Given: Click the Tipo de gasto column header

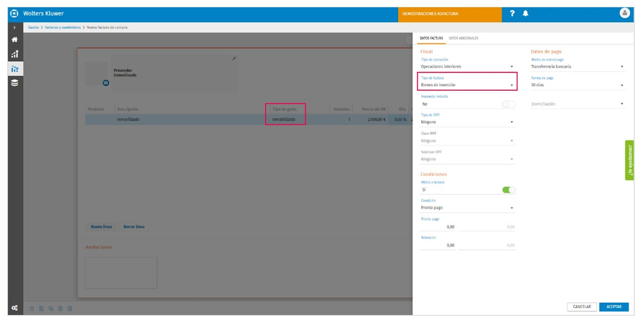Looking at the screenshot, I should tap(284, 109).
